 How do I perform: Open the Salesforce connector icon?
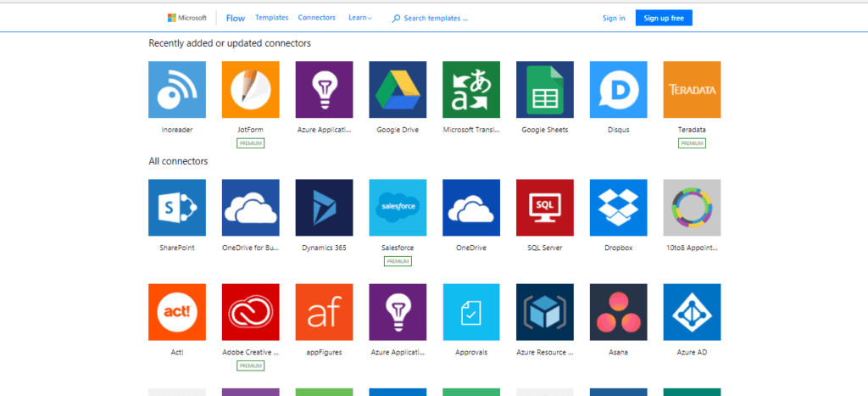(x=398, y=208)
